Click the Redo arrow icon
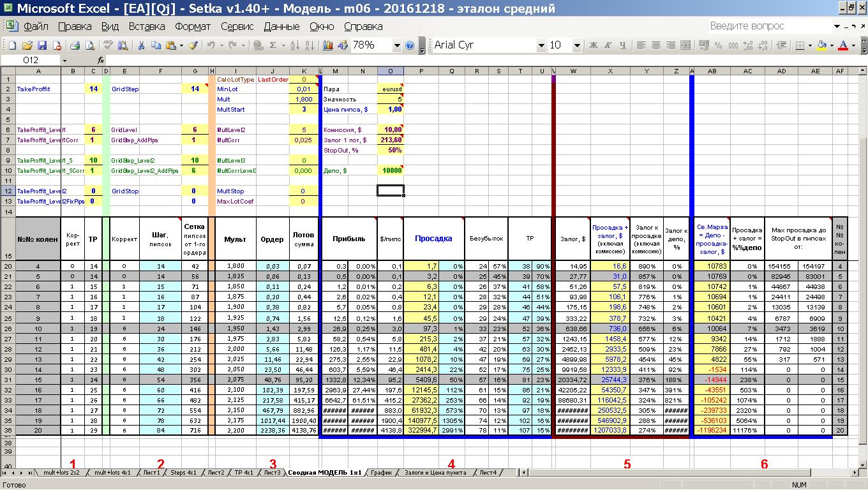Viewport: 868px width, 490px height. click(233, 45)
